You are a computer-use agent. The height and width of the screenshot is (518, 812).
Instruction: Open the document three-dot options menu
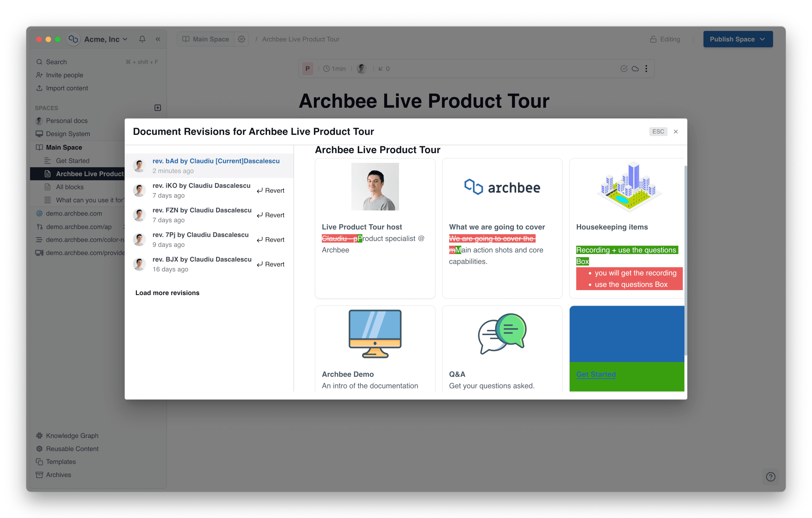pos(646,69)
